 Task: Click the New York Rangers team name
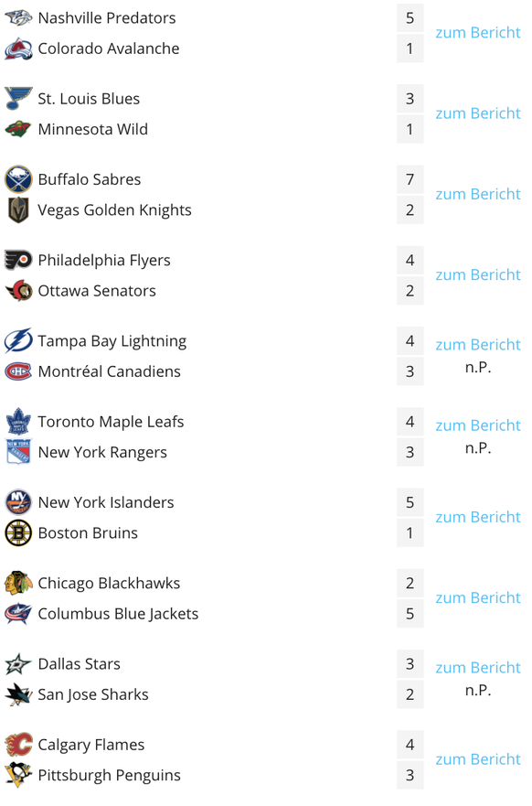102,452
